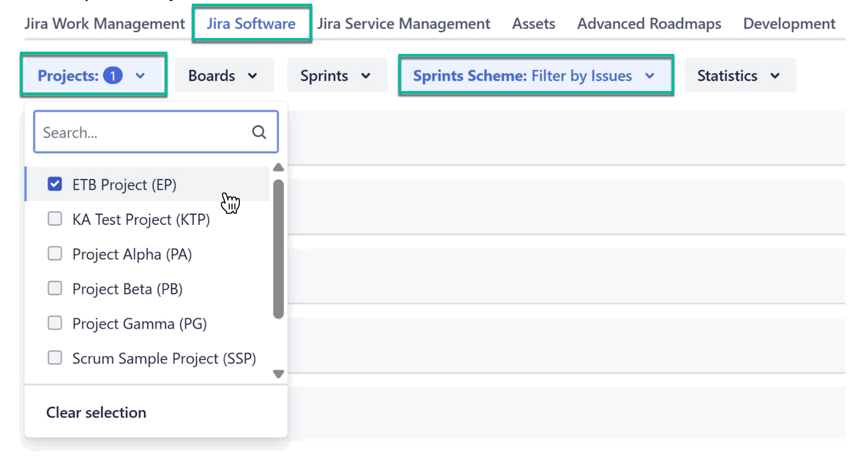Switch to the Jira Work Management tab
The width and height of the screenshot is (868, 463).
tap(105, 24)
